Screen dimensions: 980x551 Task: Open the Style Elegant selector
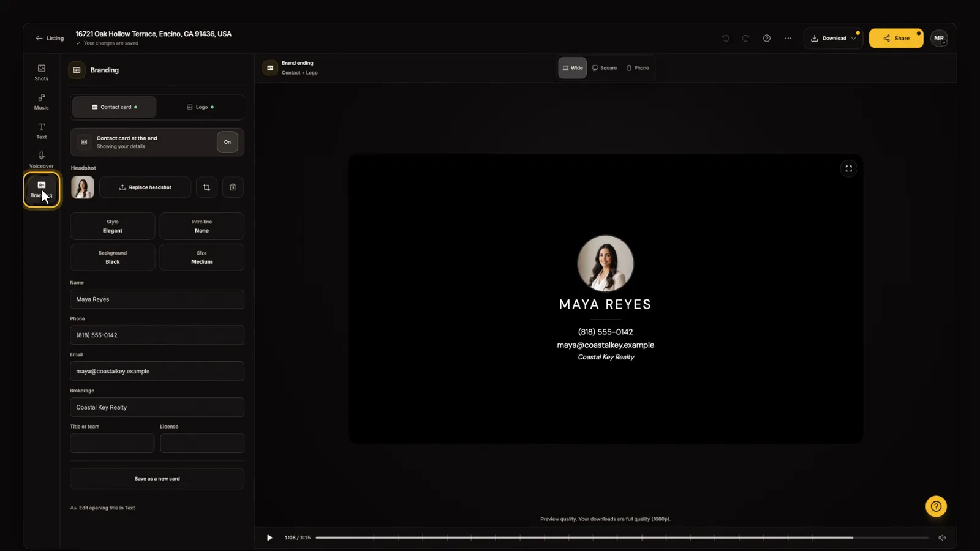pos(113,227)
